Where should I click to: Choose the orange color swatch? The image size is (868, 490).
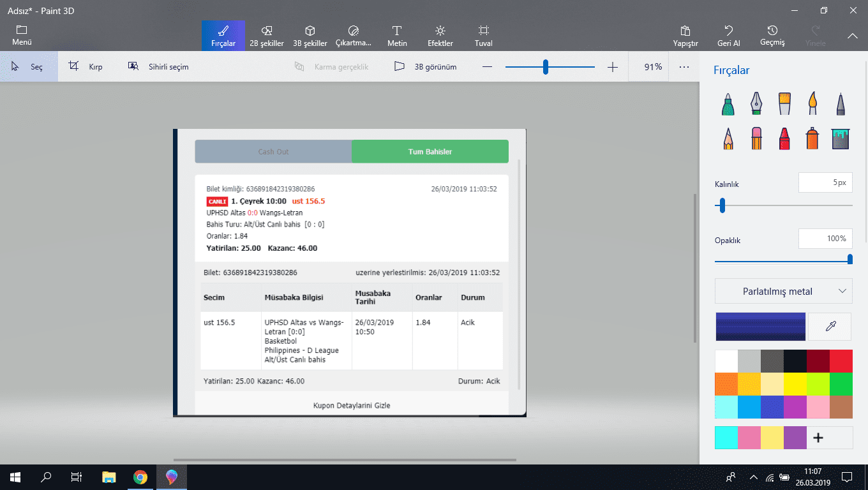726,384
